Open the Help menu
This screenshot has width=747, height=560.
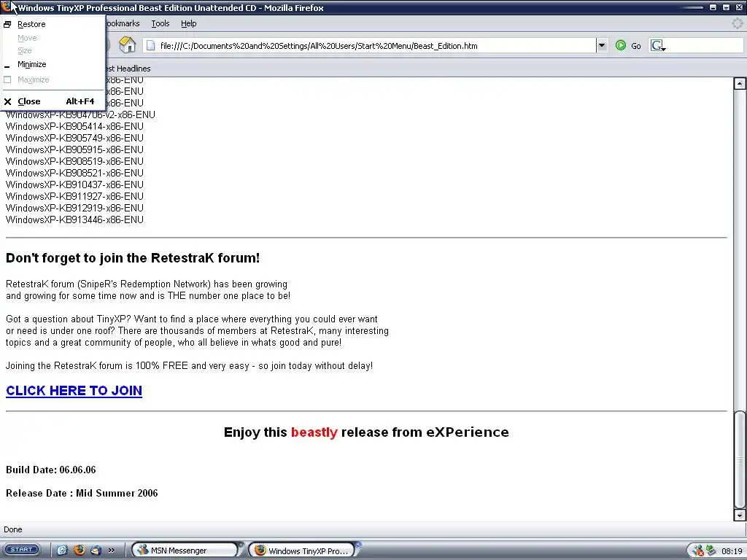189,23
